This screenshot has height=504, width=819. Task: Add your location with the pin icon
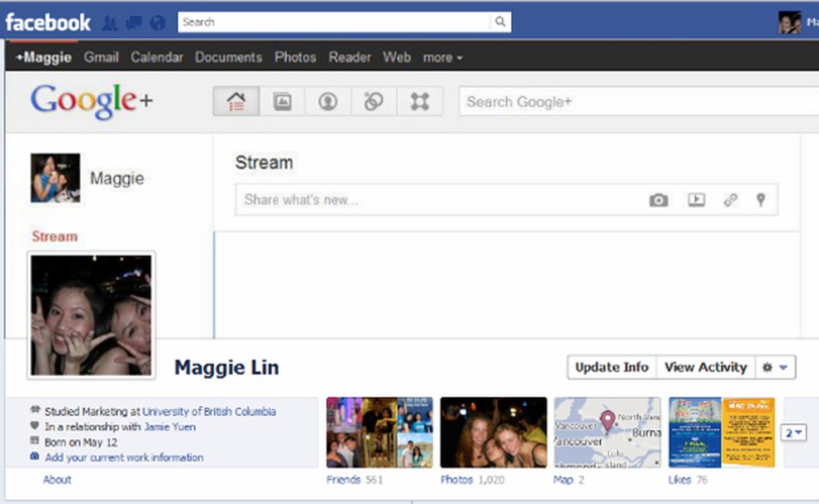pyautogui.click(x=762, y=200)
